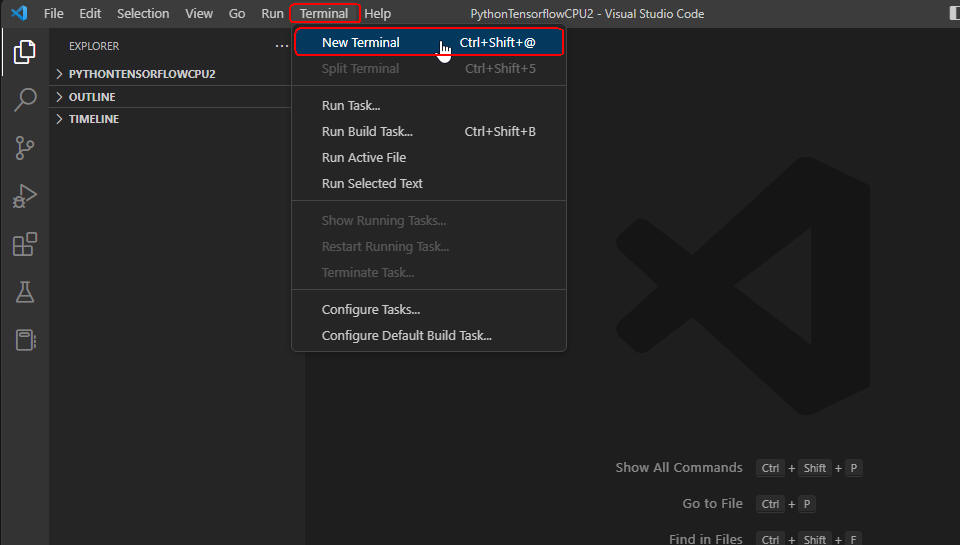The height and width of the screenshot is (545, 960).
Task: Click Show Running Tasks... entry
Action: coord(429,220)
